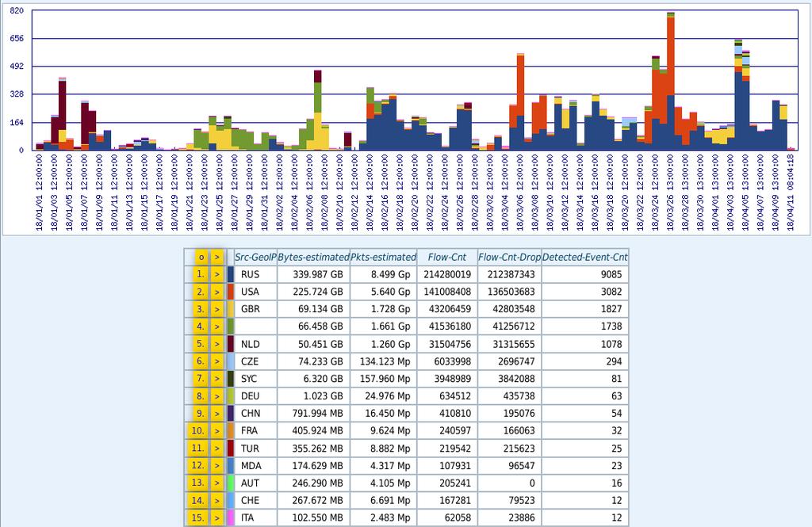Sort by Bytes-estimated column header
812x527 pixels.
pos(314,258)
